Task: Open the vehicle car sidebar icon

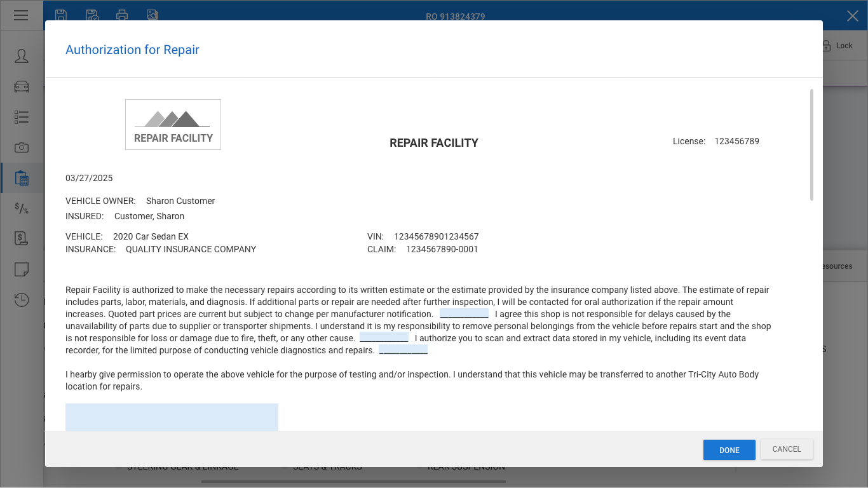Action: tap(22, 86)
